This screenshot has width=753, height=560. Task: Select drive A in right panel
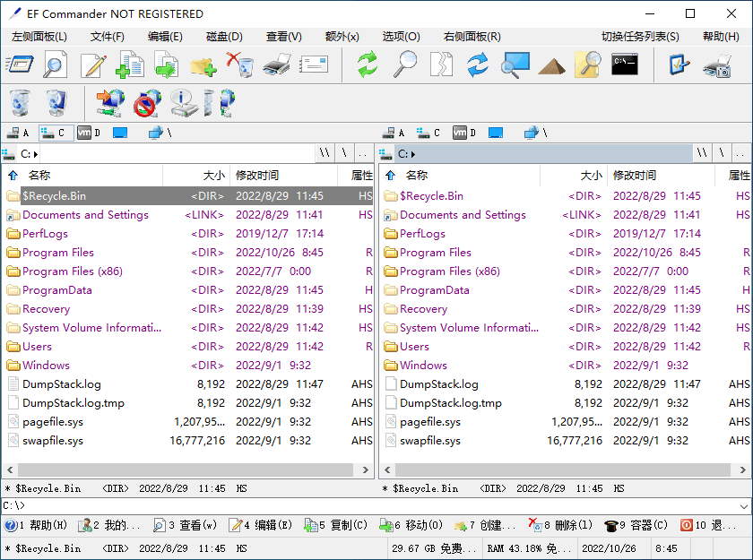tap(395, 133)
